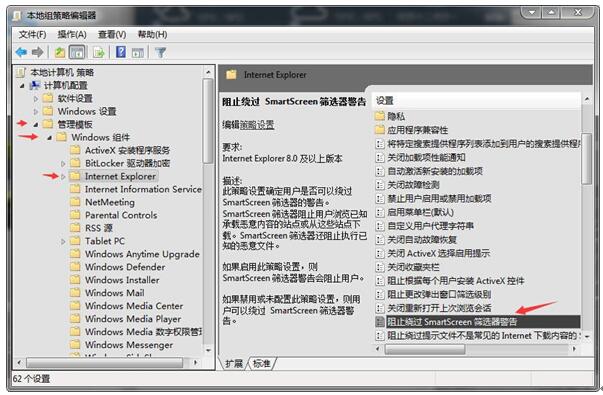
Task: Click the Filter funnel toolbar icon
Action: click(x=160, y=52)
